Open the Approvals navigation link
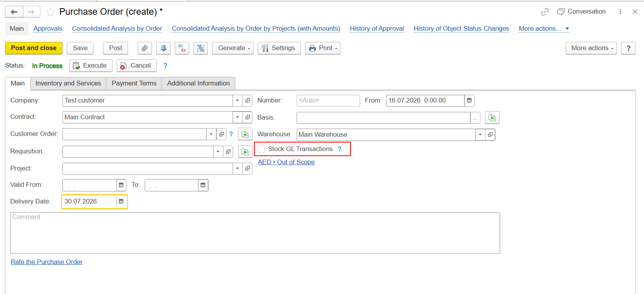The image size is (644, 294). pos(48,29)
